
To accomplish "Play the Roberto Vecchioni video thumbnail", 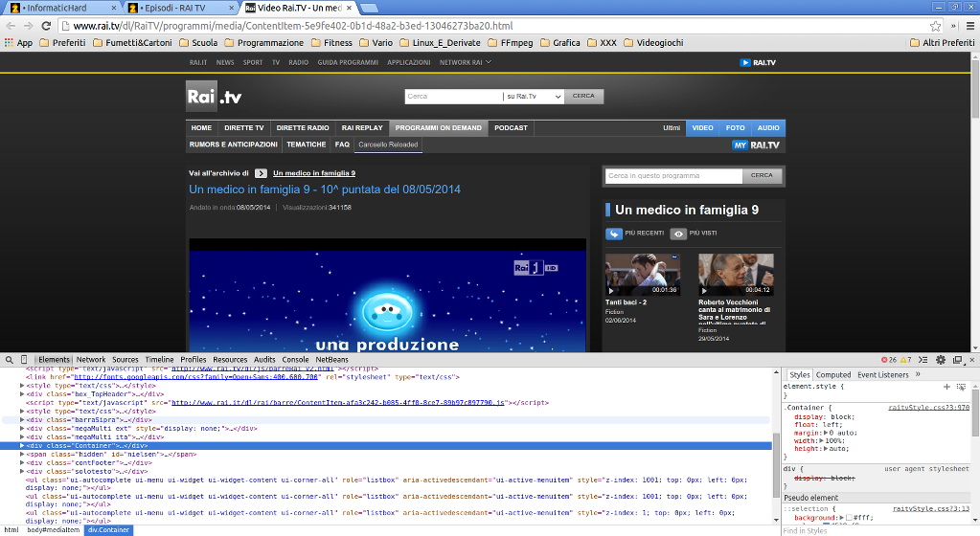I will point(736,275).
